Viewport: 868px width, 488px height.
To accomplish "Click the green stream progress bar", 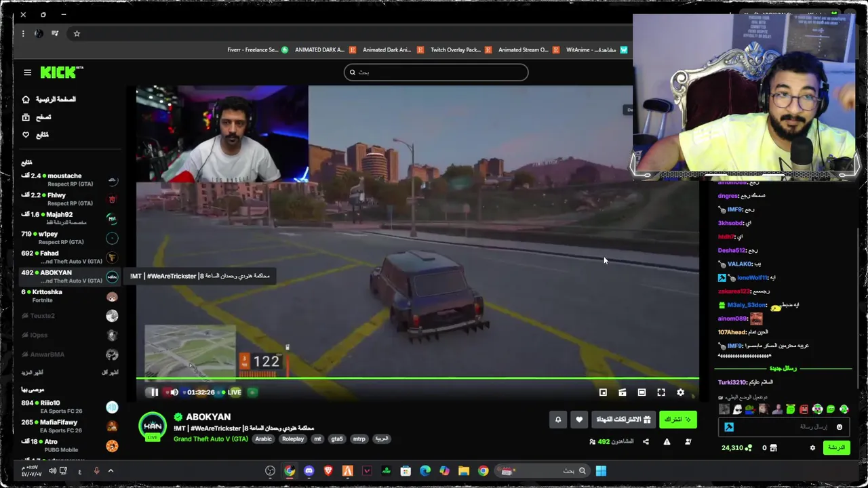I will pos(417,378).
